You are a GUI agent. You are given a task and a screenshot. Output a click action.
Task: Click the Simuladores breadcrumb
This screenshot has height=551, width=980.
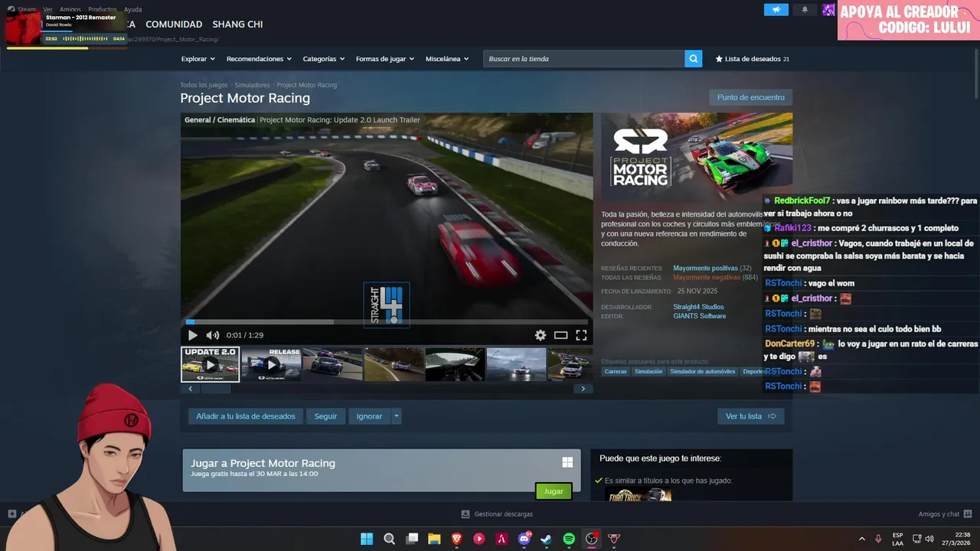pyautogui.click(x=252, y=85)
